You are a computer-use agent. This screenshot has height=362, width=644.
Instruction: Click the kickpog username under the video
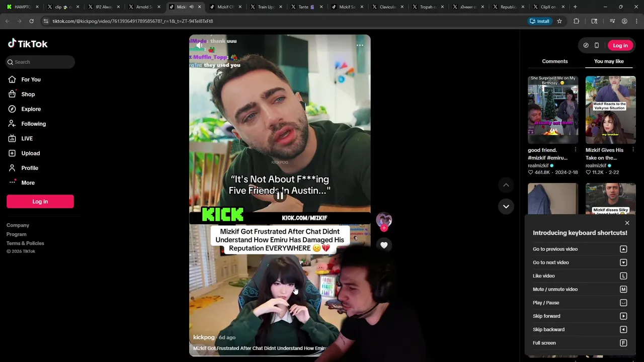(x=204, y=337)
